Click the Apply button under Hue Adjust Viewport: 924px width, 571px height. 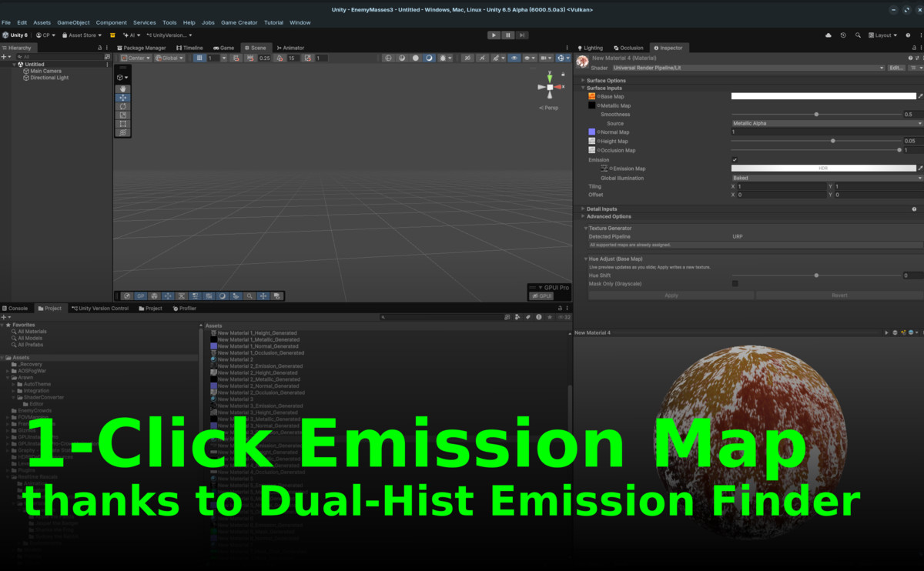(x=671, y=295)
